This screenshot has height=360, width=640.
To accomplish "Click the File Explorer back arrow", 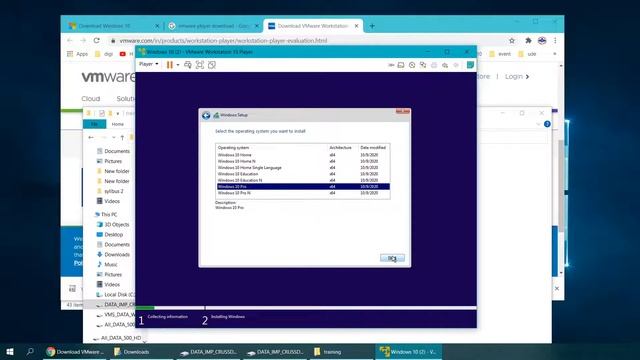I will 91,138.
